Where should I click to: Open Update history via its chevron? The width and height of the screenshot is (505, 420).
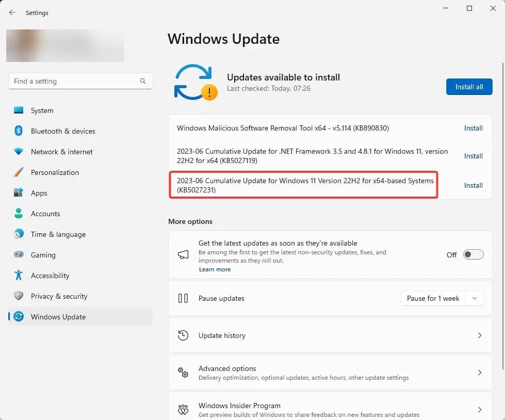[x=480, y=335]
